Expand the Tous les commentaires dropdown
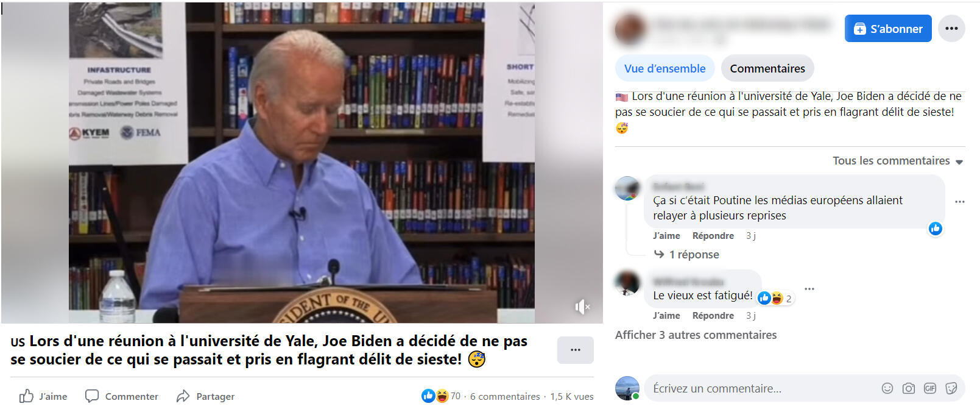Image resolution: width=980 pixels, height=412 pixels. 898,161
